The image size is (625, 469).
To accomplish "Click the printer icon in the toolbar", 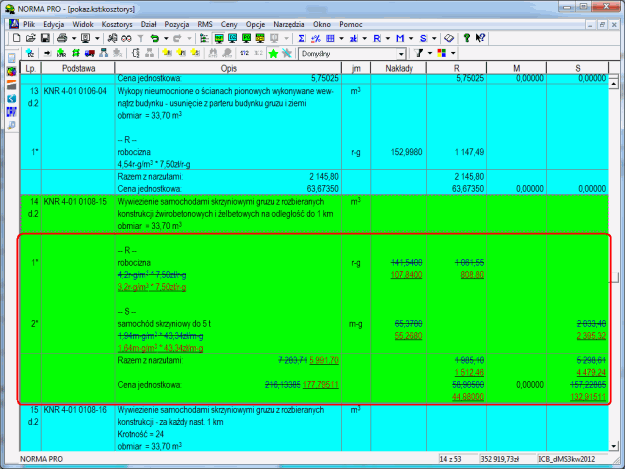I will coord(61,37).
